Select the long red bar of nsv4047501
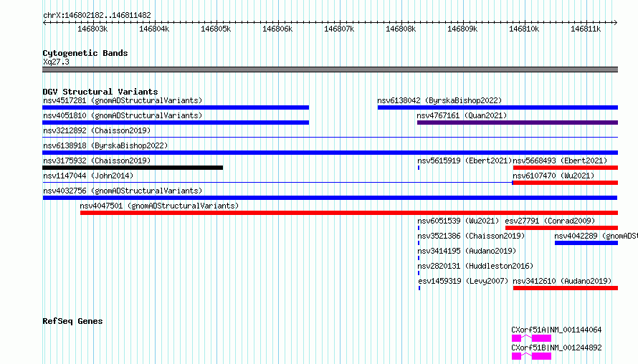This screenshot has width=638, height=364. click(x=349, y=213)
